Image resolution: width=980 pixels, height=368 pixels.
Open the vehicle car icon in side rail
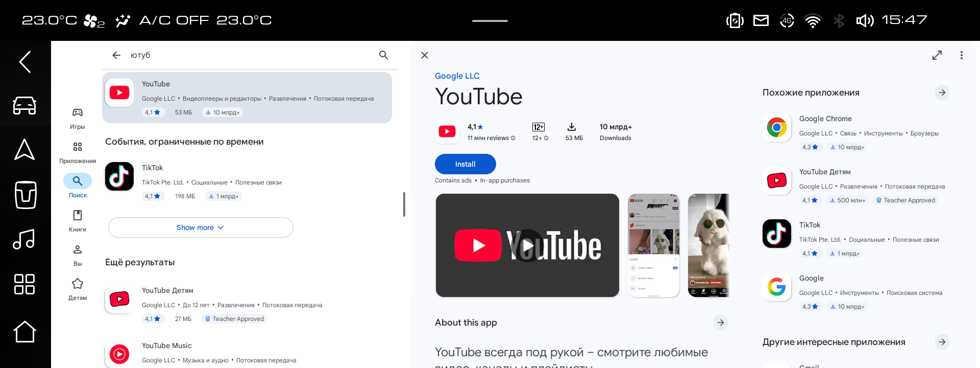pos(24,105)
